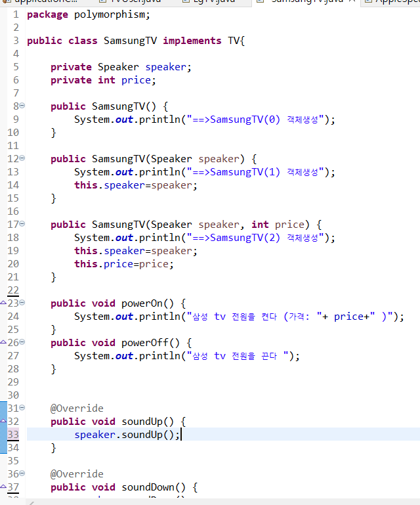Click the implements marker beside line 37

[3, 487]
